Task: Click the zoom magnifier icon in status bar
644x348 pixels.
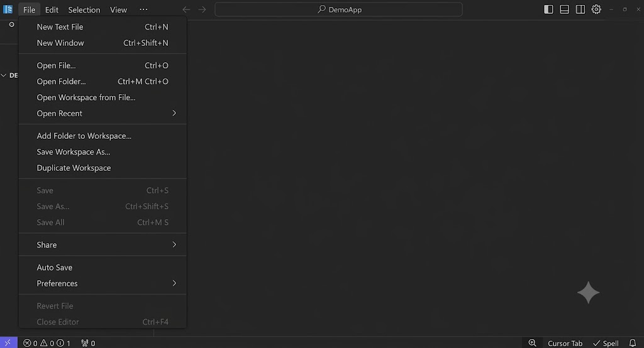Action: (532, 343)
